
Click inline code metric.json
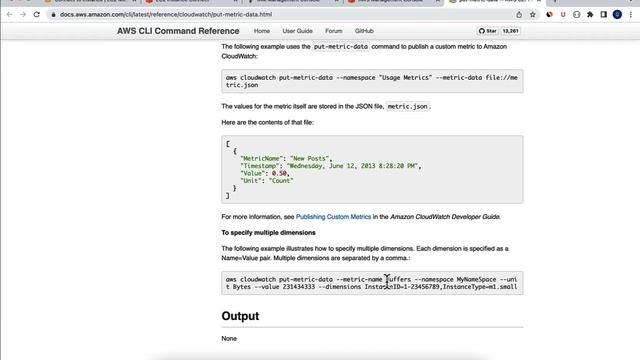(x=407, y=107)
